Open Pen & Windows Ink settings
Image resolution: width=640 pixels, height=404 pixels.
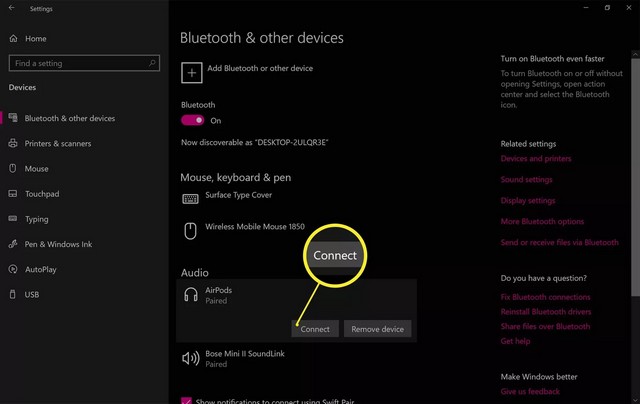point(58,244)
